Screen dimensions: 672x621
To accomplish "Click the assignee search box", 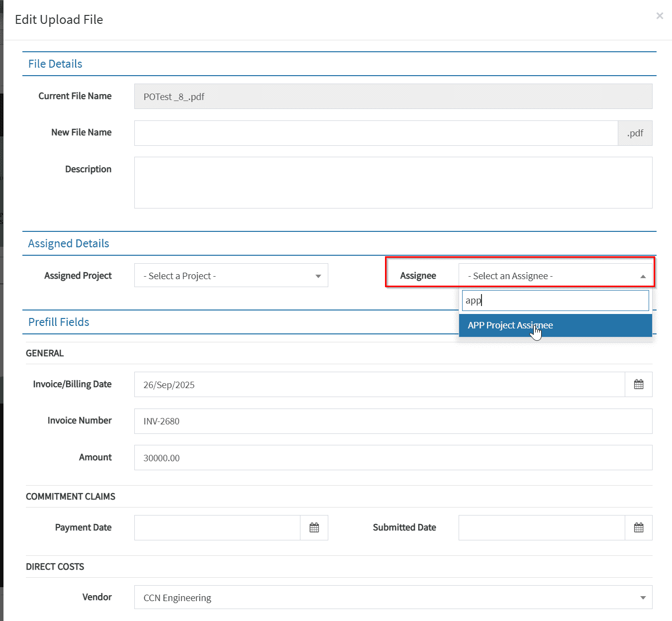I will tap(555, 301).
